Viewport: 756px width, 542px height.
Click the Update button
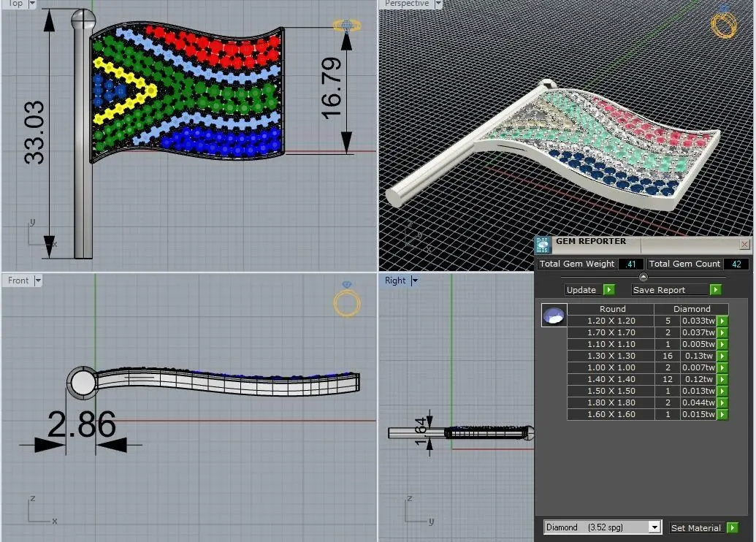click(581, 290)
